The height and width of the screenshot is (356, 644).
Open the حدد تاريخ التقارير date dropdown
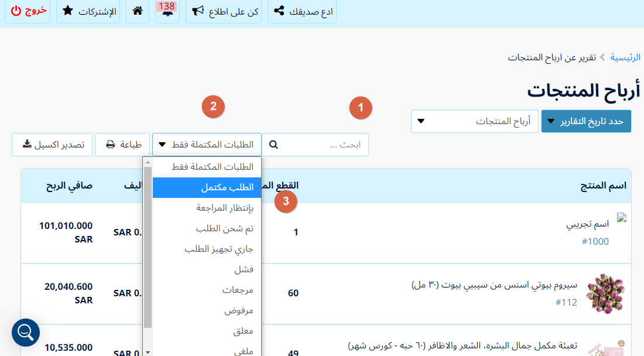pos(586,121)
